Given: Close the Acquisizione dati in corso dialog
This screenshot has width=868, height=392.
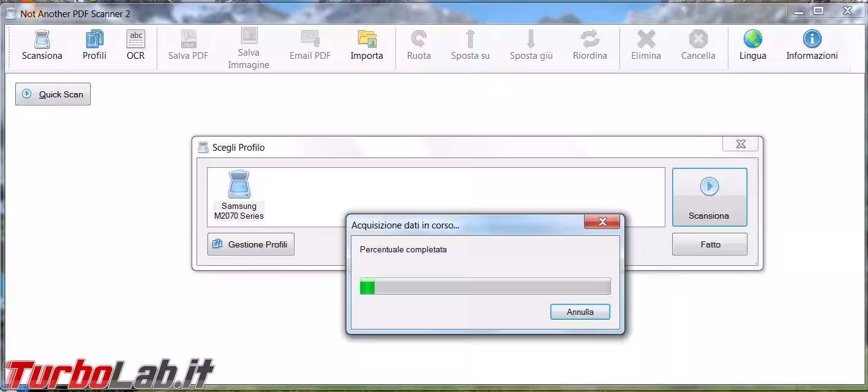Looking at the screenshot, I should tap(602, 222).
